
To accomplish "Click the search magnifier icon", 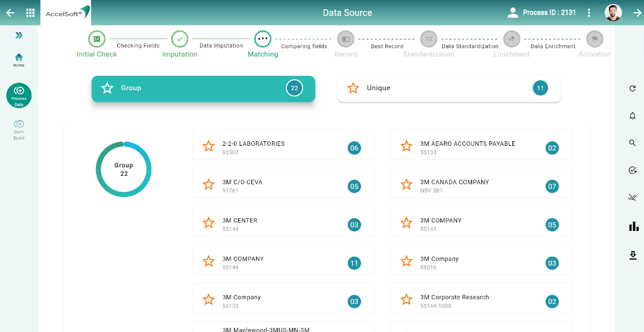I will (632, 143).
